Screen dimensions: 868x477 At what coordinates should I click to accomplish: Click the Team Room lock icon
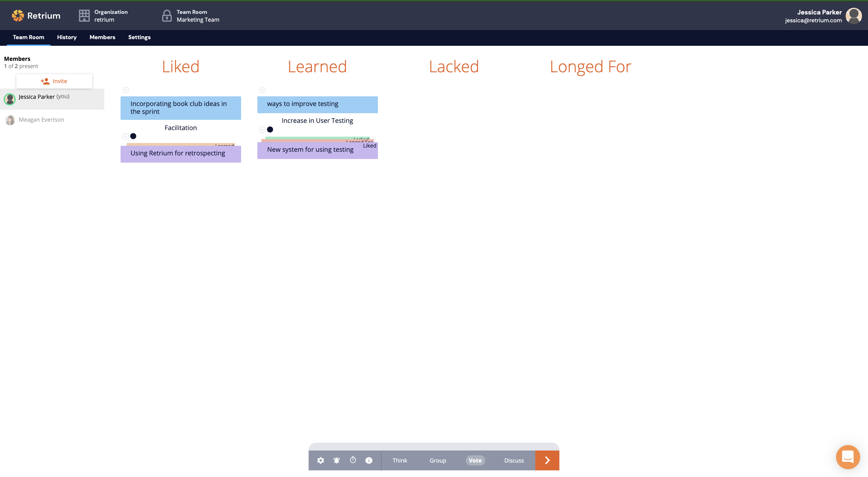166,15
